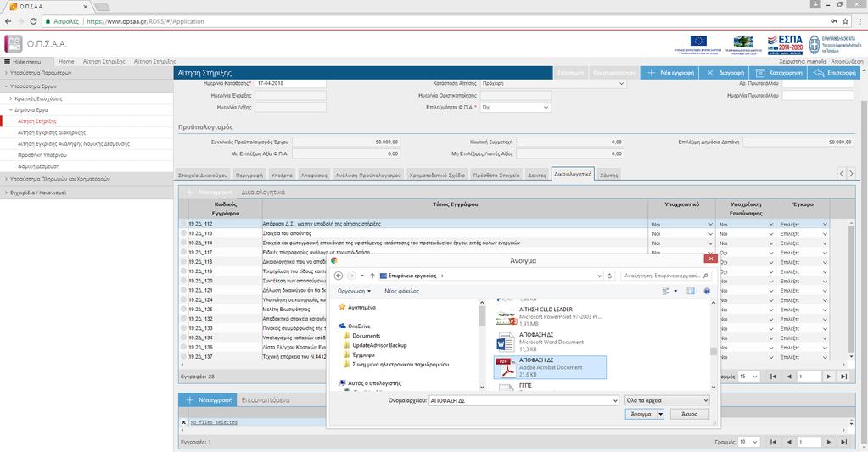Bookmark the page with the star icon
Viewport: 868px width, 452px height.
tap(845, 21)
